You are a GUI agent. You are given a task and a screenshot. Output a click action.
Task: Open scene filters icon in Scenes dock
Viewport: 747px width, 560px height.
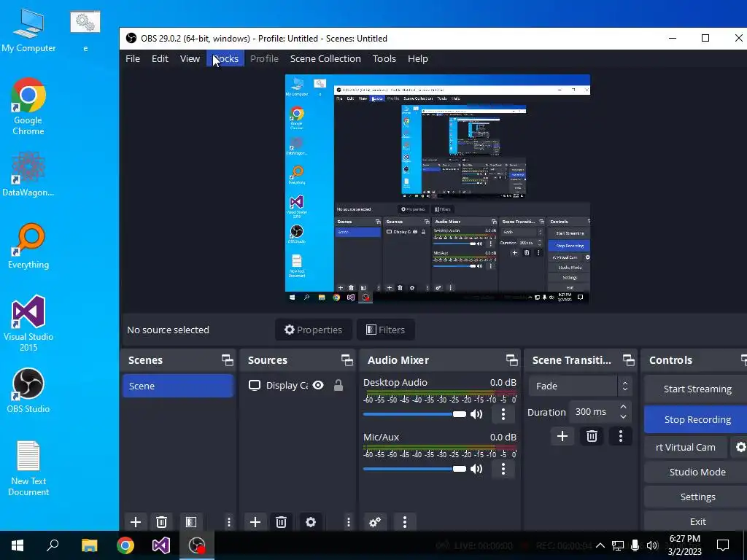191,522
